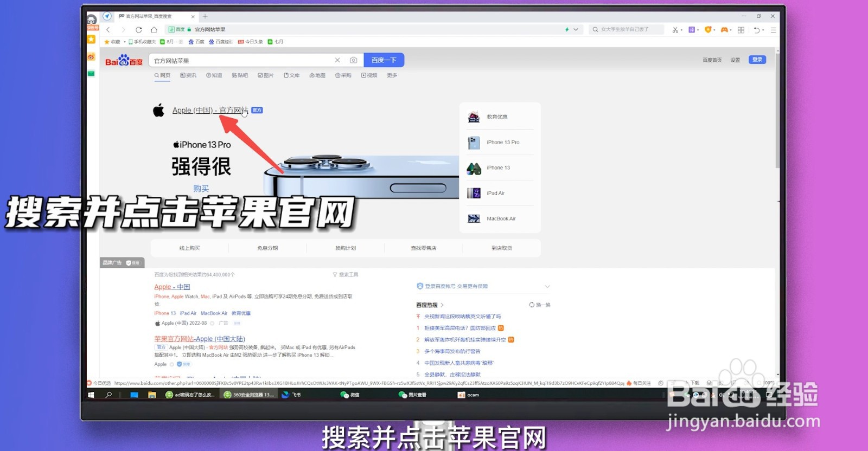Click 线上购买 in the Apple card
This screenshot has height=451, width=868.
190,248
